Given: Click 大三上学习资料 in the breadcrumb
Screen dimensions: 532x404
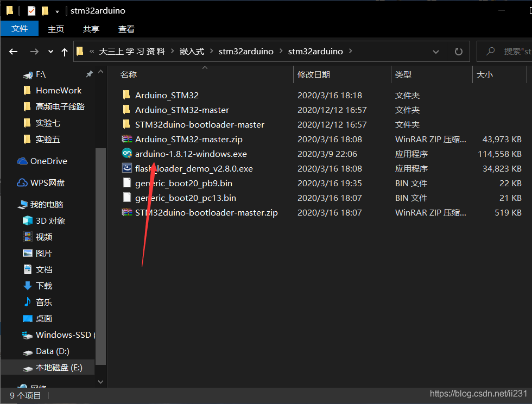Looking at the screenshot, I should tap(132, 51).
